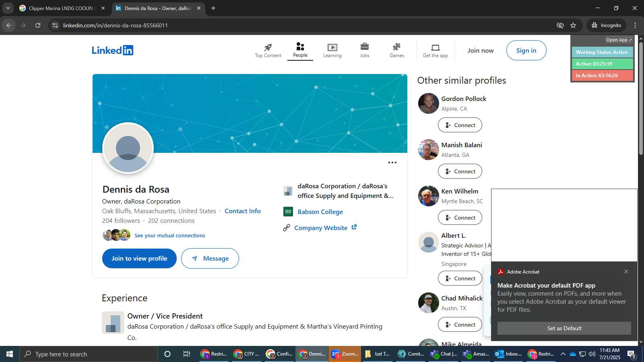This screenshot has height=362, width=644.
Task: Connect with Chad Mihalick
Action: click(460, 325)
